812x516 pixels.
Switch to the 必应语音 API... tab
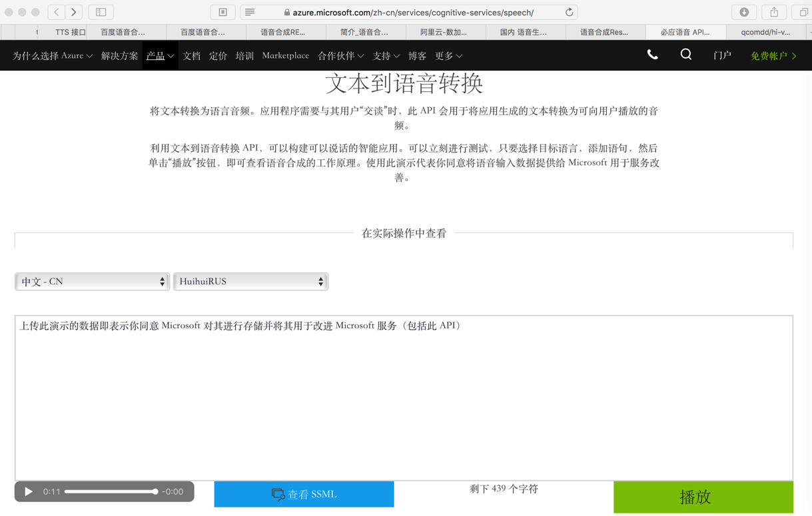pos(685,32)
